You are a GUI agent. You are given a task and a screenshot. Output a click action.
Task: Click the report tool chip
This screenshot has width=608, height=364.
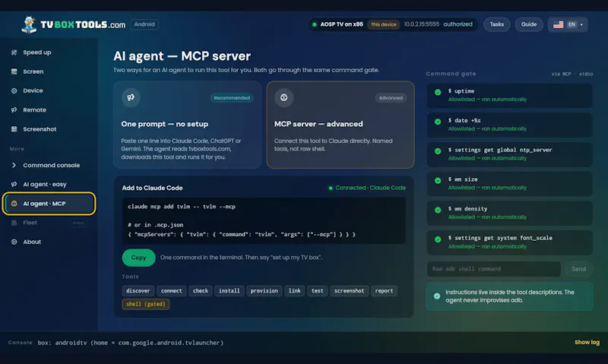tap(384, 291)
